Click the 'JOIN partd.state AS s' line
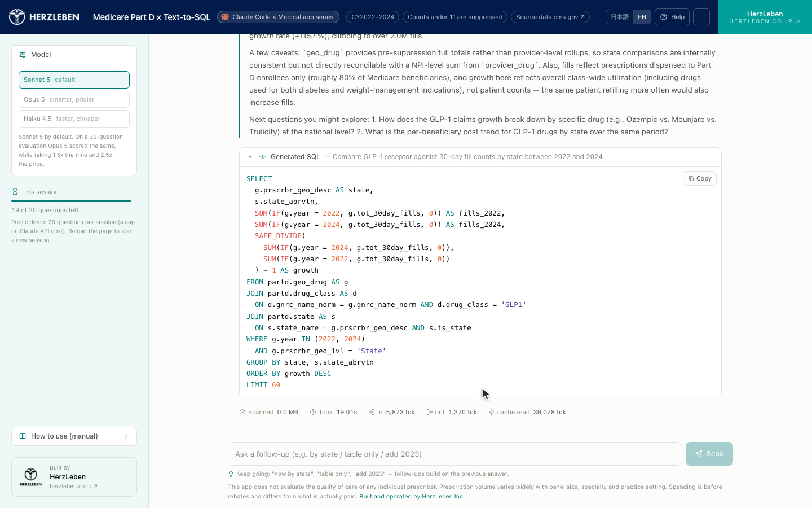This screenshot has width=812, height=508. [291, 317]
